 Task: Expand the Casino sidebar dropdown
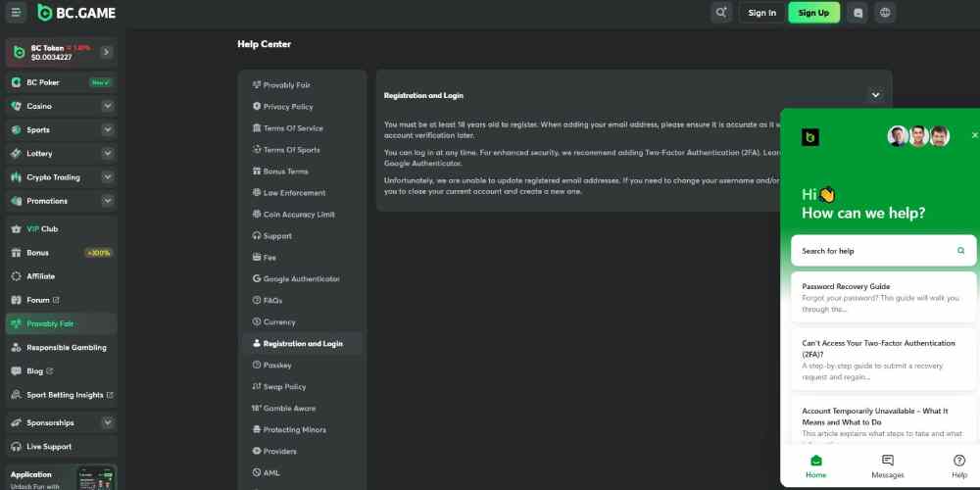(x=107, y=106)
